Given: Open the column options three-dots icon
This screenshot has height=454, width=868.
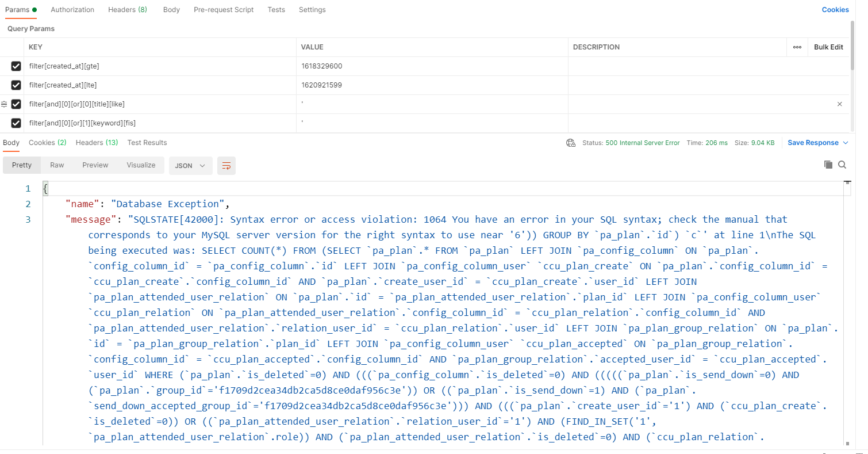Looking at the screenshot, I should pos(797,47).
